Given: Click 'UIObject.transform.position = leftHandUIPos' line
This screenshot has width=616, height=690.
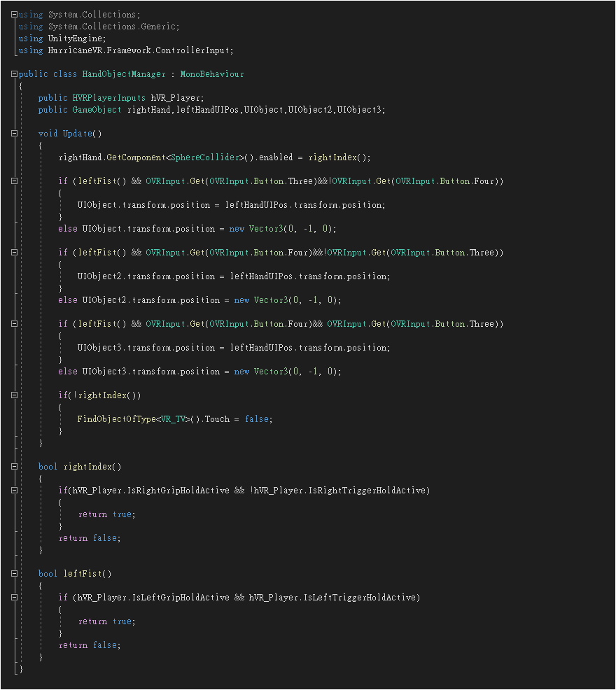Looking at the screenshot, I should (232, 205).
